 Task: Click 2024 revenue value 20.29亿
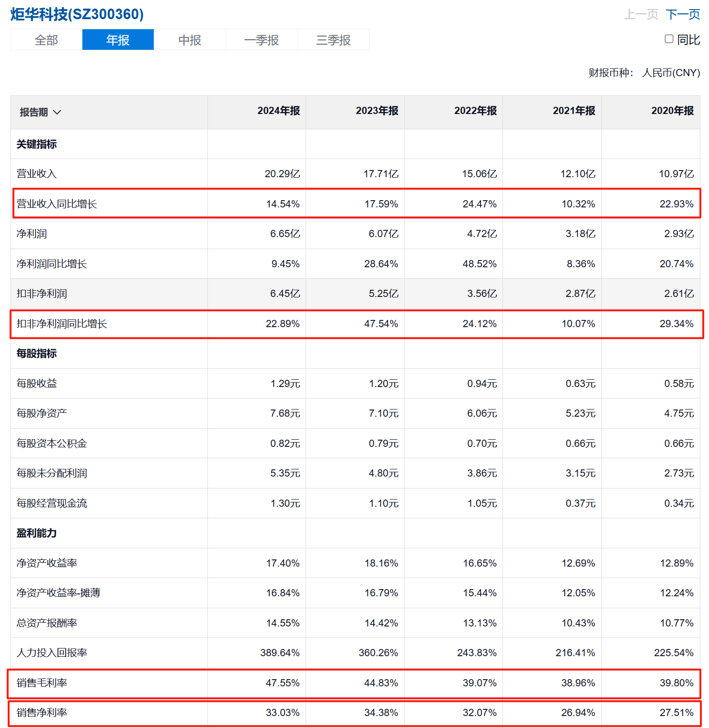coord(283,174)
